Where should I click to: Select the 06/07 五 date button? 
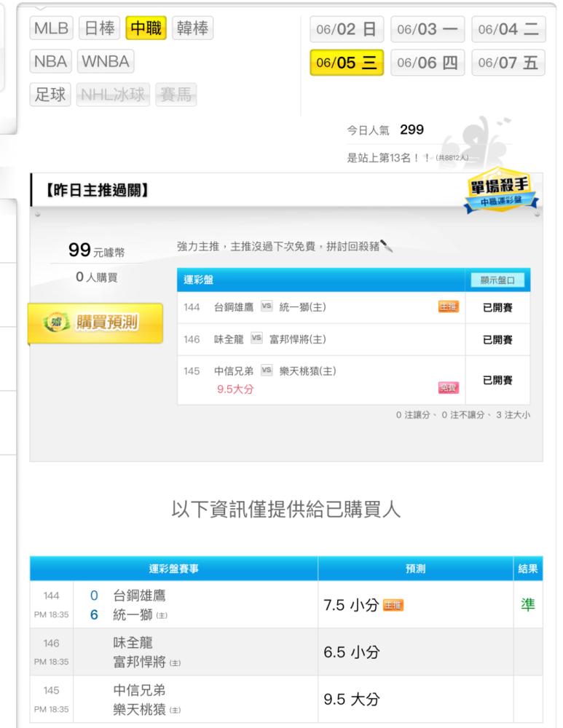(508, 62)
